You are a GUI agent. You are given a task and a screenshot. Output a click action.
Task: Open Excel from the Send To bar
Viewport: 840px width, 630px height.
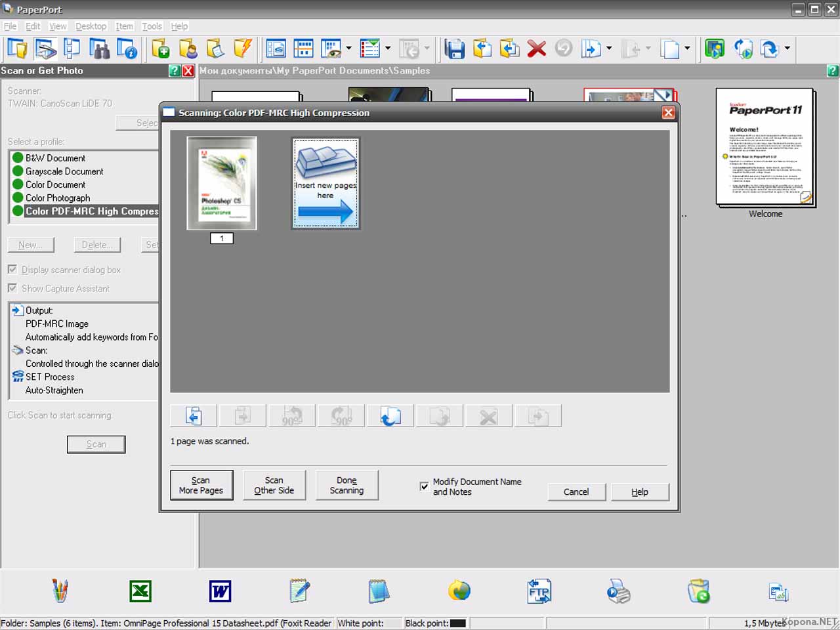point(140,591)
